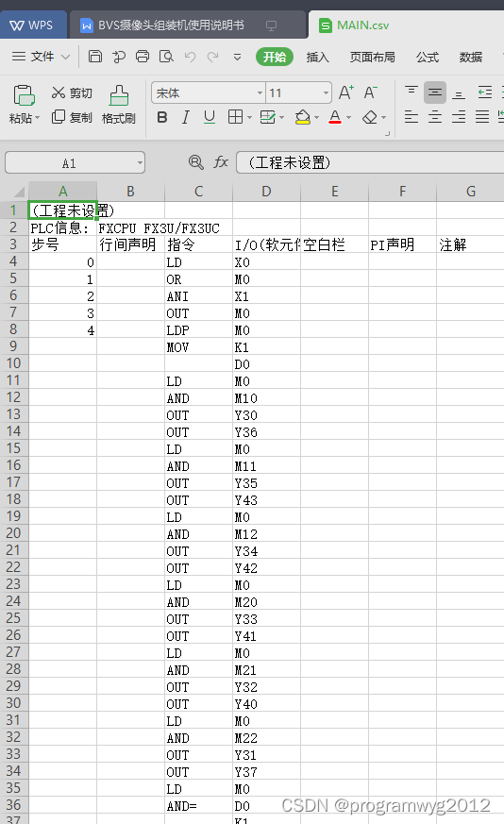This screenshot has height=824, width=504.
Task: Align cell content to top
Action: 412,92
